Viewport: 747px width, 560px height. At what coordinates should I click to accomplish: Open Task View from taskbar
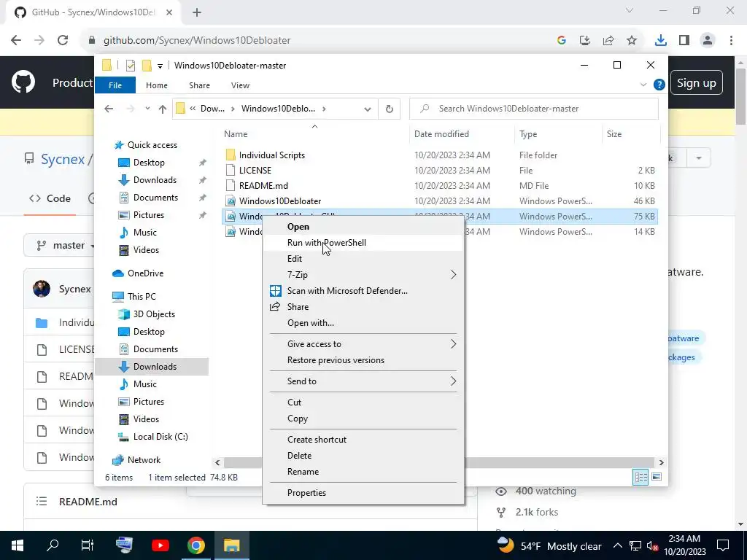click(88, 545)
